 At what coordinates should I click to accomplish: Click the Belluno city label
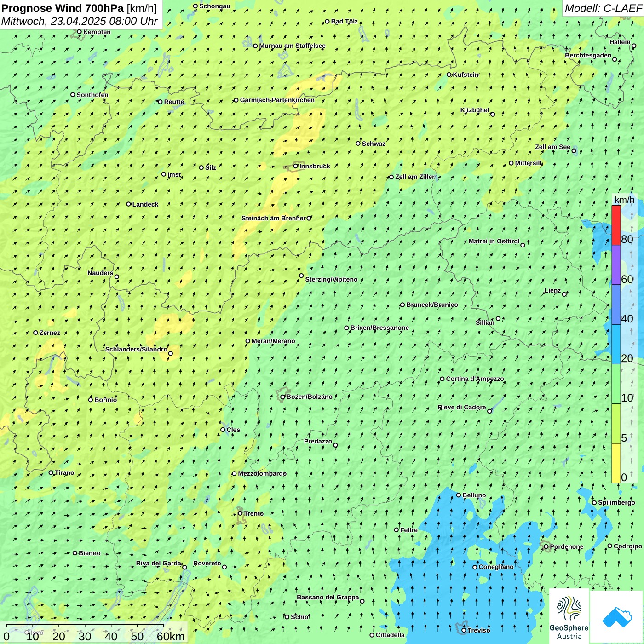point(474,495)
